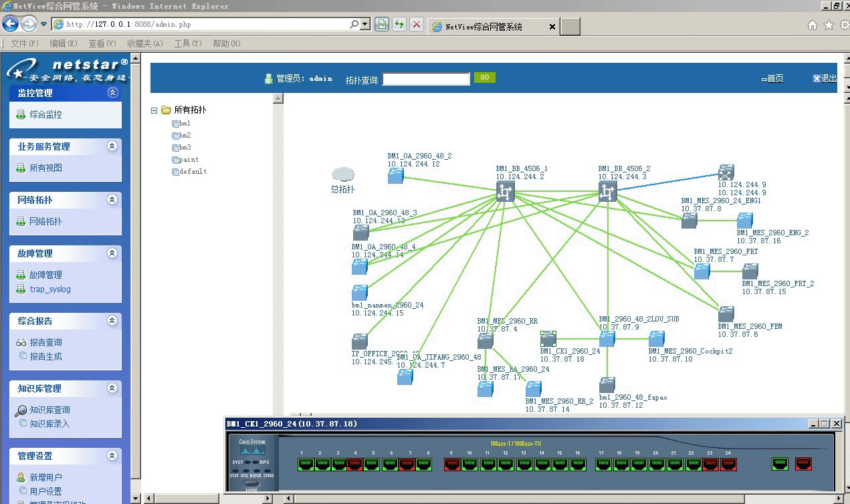The width and height of the screenshot is (850, 504).
Task: Select bm2 topology in tree
Action: pos(185,136)
